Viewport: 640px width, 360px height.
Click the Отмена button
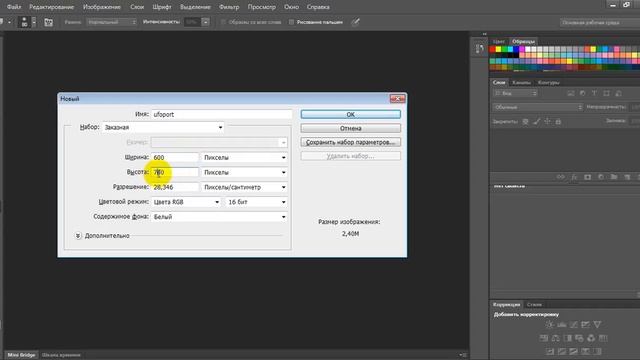[351, 129]
